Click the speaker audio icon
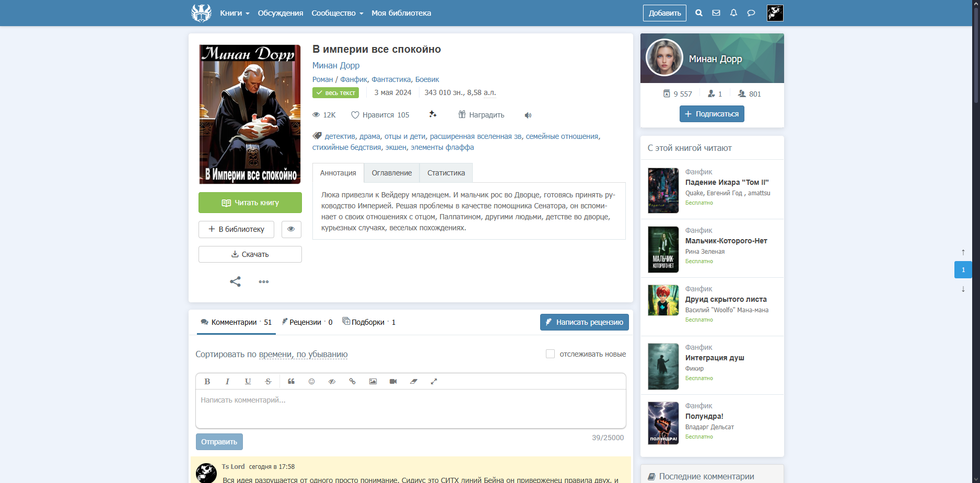This screenshot has width=980, height=483. pyautogui.click(x=528, y=115)
